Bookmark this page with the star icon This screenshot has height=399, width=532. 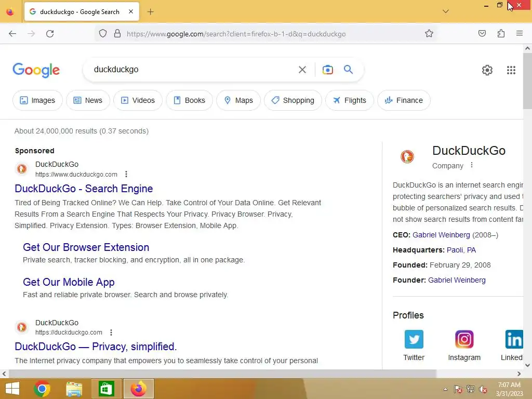tap(429, 34)
